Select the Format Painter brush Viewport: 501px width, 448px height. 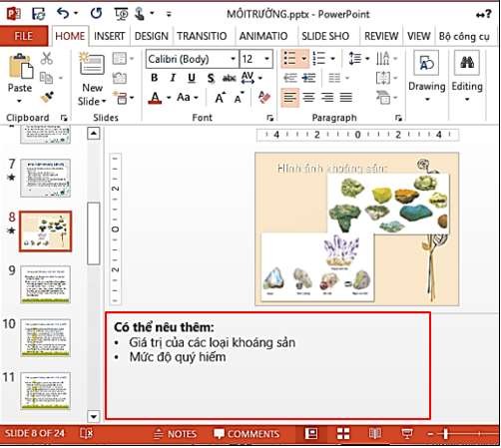pyautogui.click(x=47, y=97)
